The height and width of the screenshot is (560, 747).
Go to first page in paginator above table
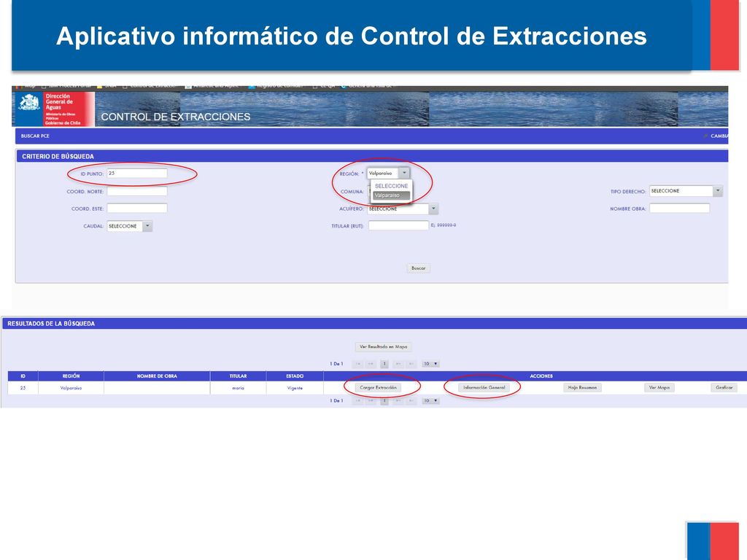tap(357, 364)
